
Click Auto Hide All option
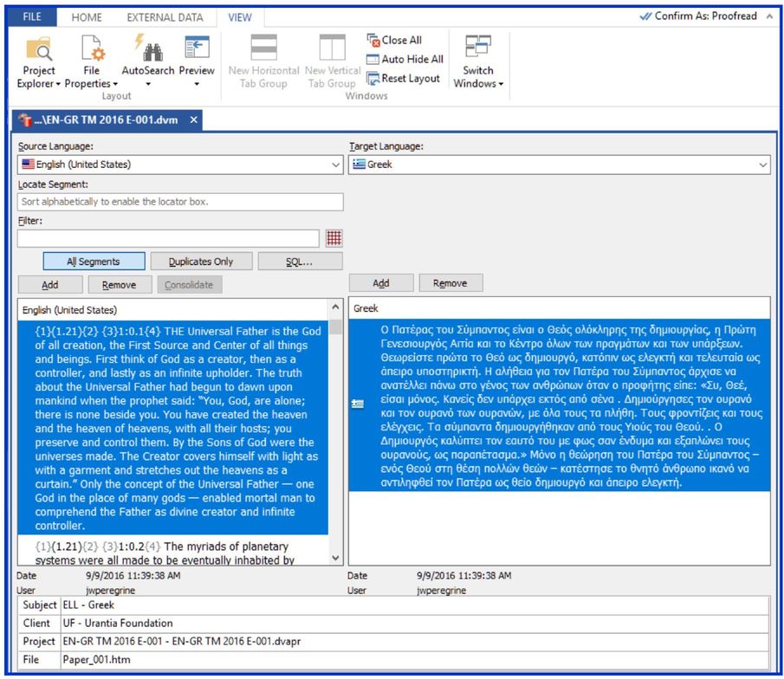pos(405,59)
